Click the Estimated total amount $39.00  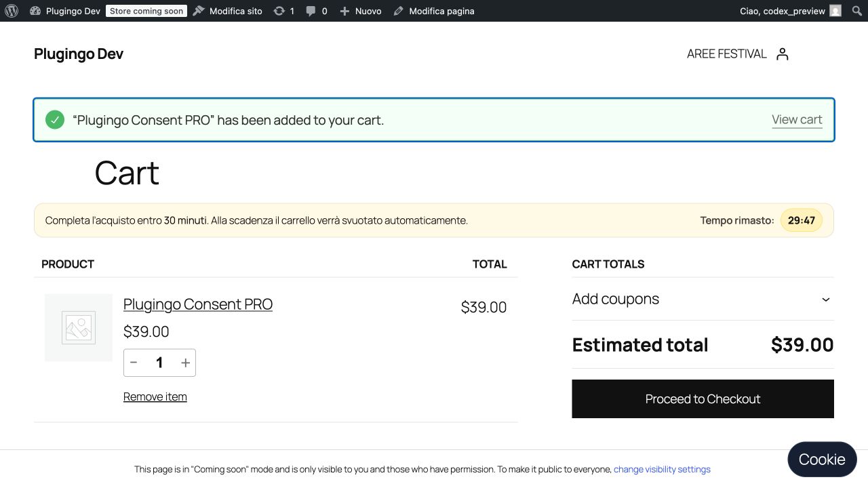click(802, 345)
